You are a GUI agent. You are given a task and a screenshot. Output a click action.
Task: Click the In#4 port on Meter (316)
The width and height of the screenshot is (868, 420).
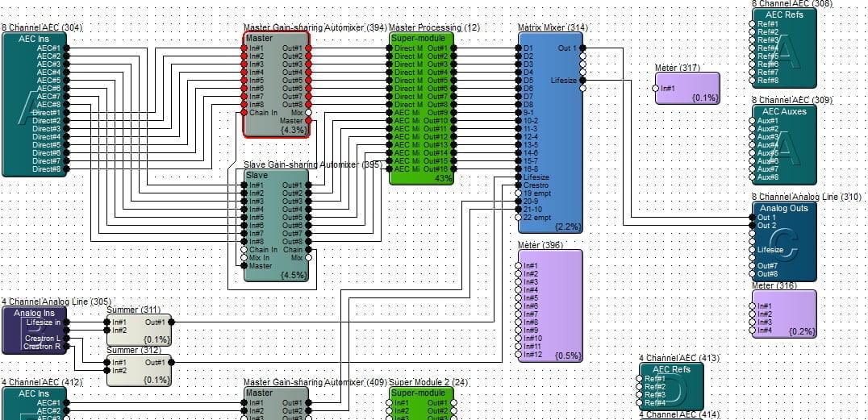753,330
